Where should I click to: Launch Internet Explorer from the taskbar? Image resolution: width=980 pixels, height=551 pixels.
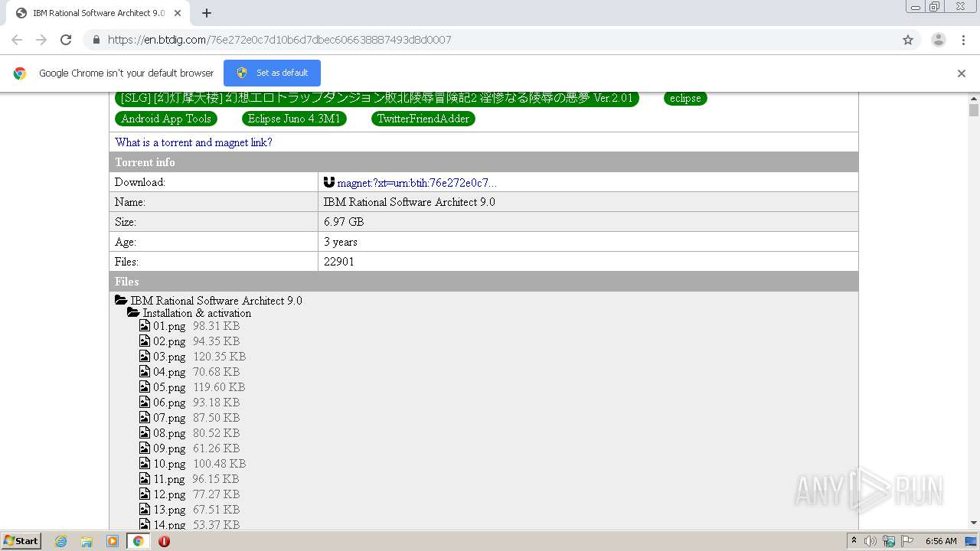[61, 541]
